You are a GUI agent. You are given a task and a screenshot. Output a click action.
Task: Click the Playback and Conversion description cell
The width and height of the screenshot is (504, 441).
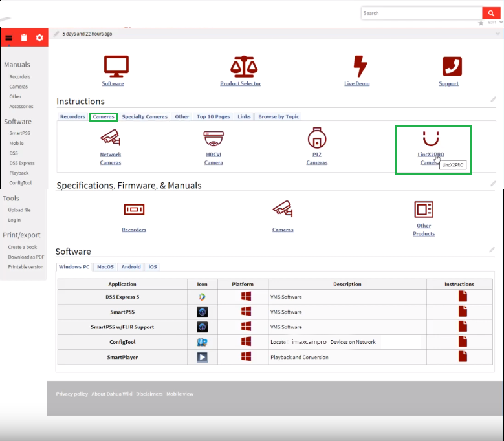coord(347,357)
